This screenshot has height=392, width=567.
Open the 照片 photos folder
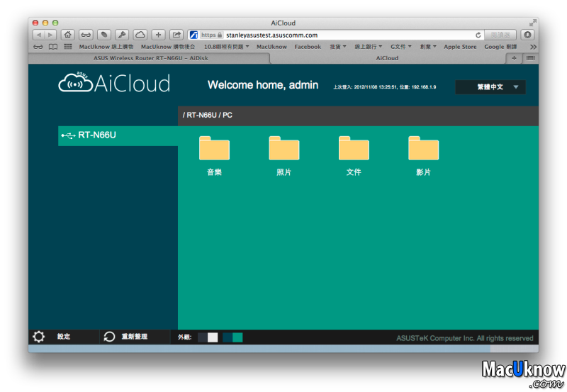point(283,150)
